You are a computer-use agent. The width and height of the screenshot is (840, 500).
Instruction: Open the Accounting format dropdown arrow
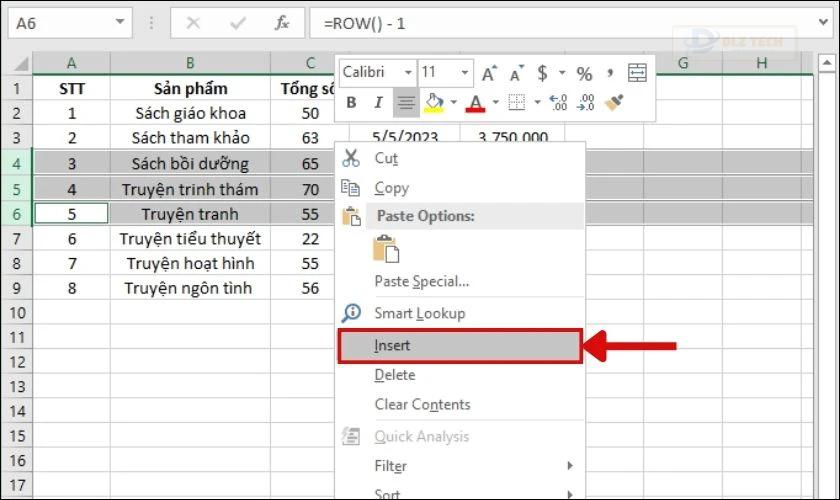562,73
